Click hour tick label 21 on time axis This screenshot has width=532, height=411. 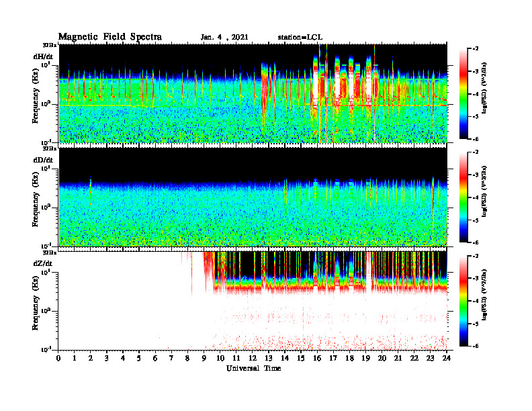(x=398, y=359)
